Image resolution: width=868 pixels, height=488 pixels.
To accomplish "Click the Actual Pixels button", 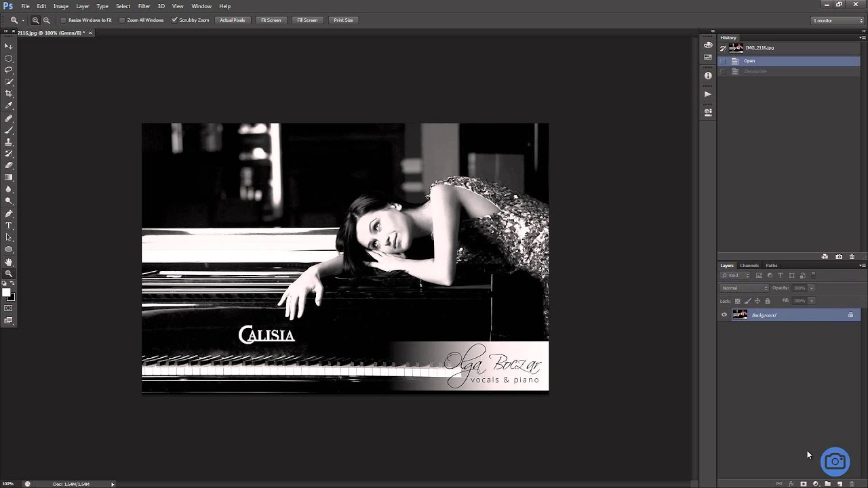I will click(233, 20).
